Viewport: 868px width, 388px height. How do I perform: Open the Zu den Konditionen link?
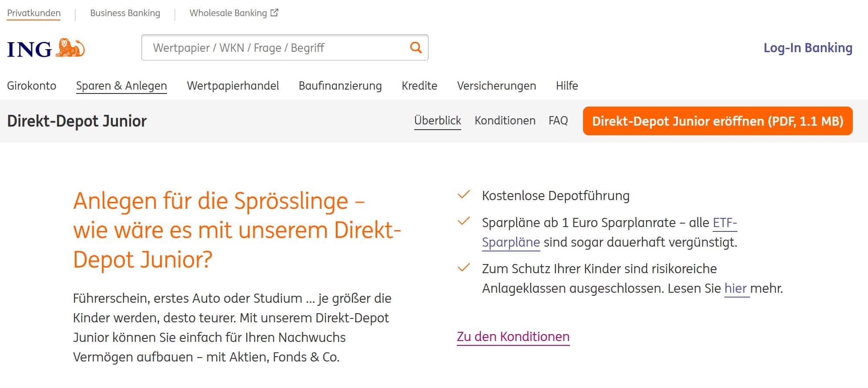tap(513, 337)
